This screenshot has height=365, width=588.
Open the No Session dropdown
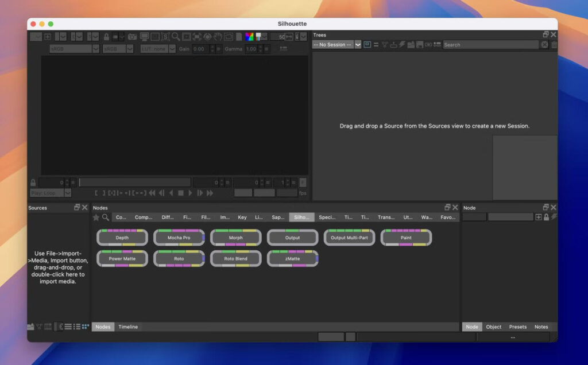point(336,45)
